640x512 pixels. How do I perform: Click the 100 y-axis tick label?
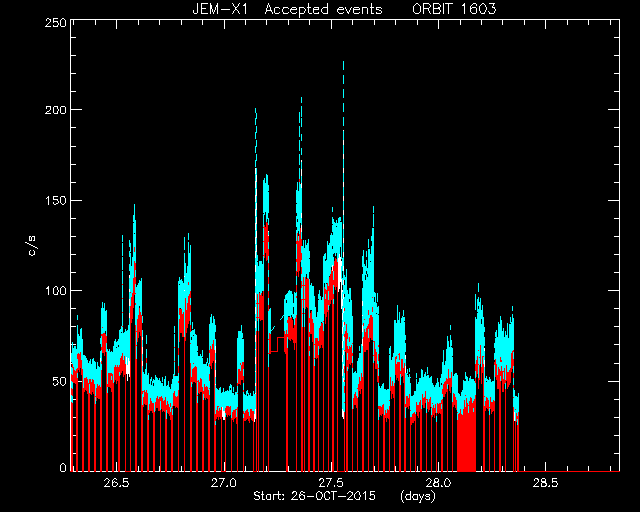[x=56, y=291]
